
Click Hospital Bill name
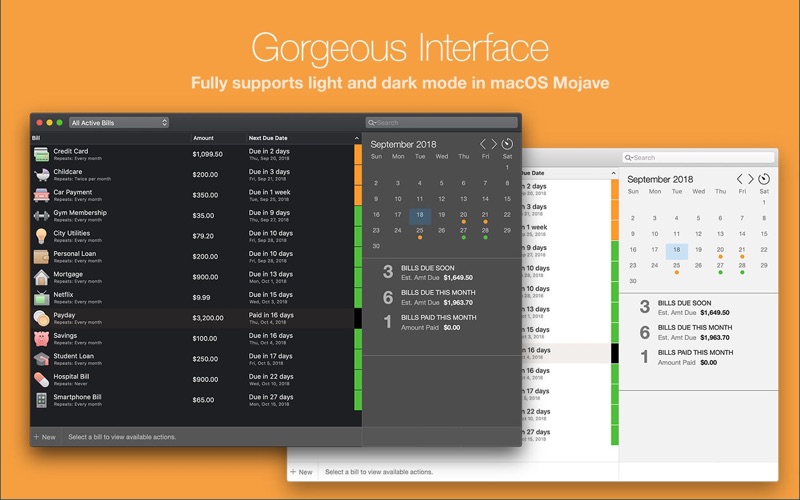coord(71,377)
